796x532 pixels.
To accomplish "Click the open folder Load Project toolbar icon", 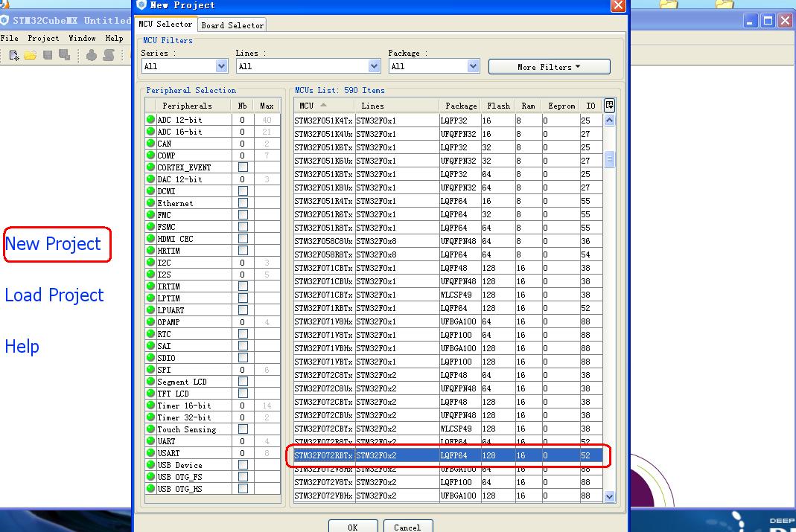I will [x=31, y=55].
